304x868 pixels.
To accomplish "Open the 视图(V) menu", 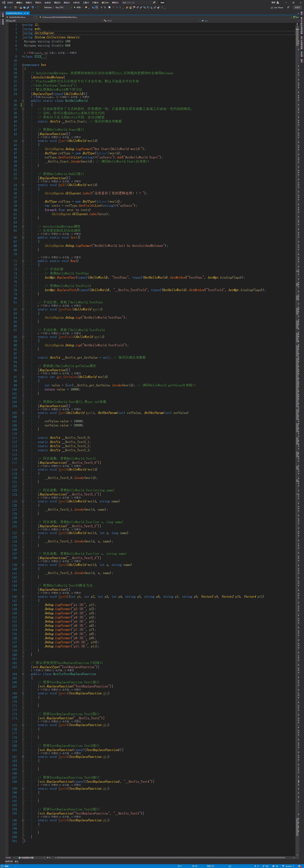I will [x=29, y=3].
